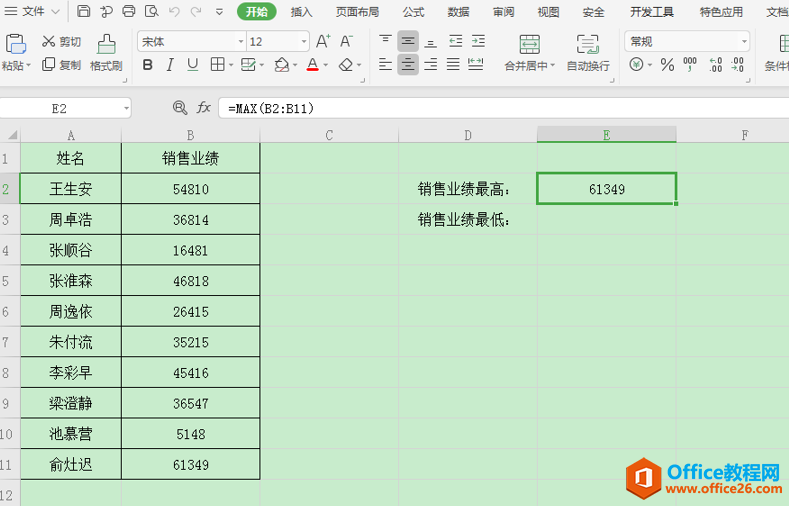
Task: Select the Format Painter (格式刷) tool
Action: pos(105,50)
